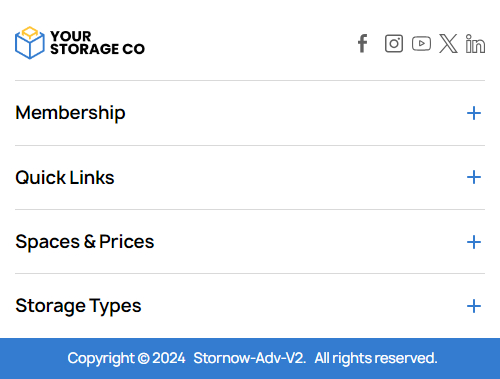Open the Instagram social icon
This screenshot has height=379, width=500.
click(394, 44)
